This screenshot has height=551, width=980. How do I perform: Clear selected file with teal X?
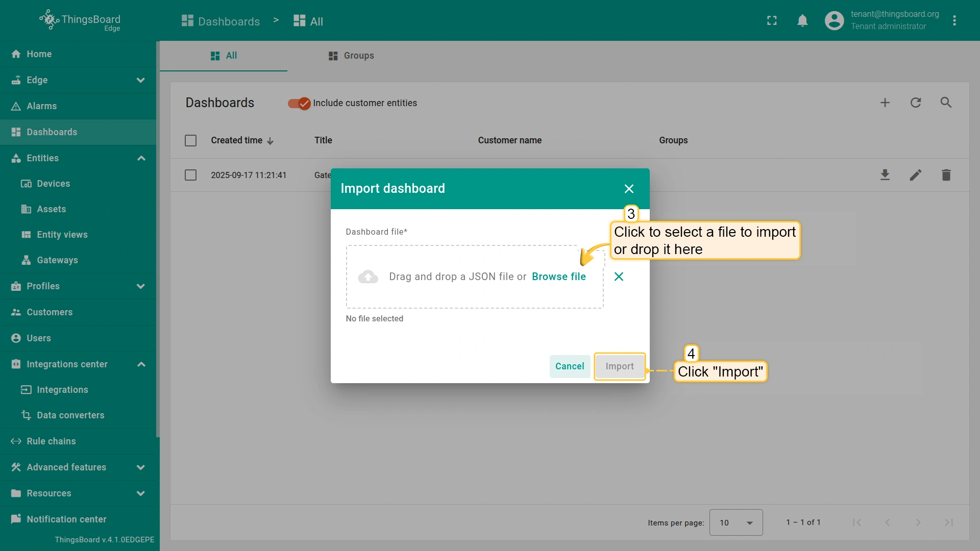tap(619, 277)
